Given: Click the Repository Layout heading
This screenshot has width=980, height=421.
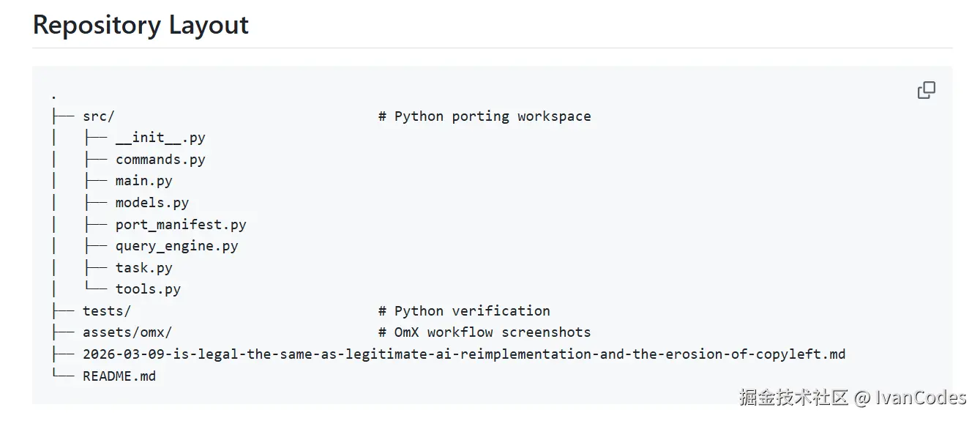Looking at the screenshot, I should pyautogui.click(x=141, y=25).
